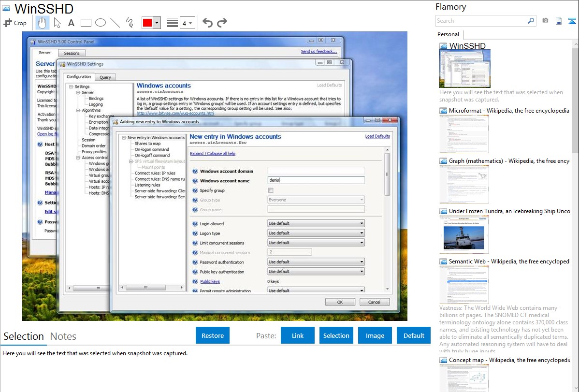This screenshot has height=392, width=579.
Task: Open the Public keys link
Action: [x=210, y=281]
